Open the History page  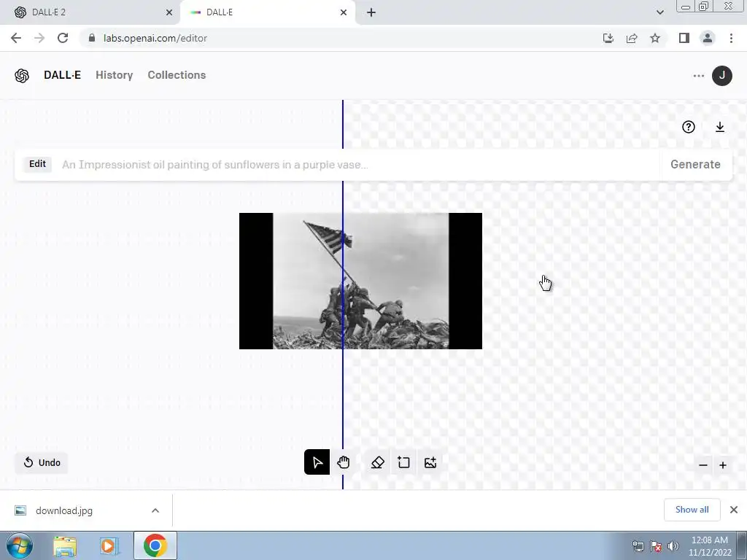tap(115, 75)
